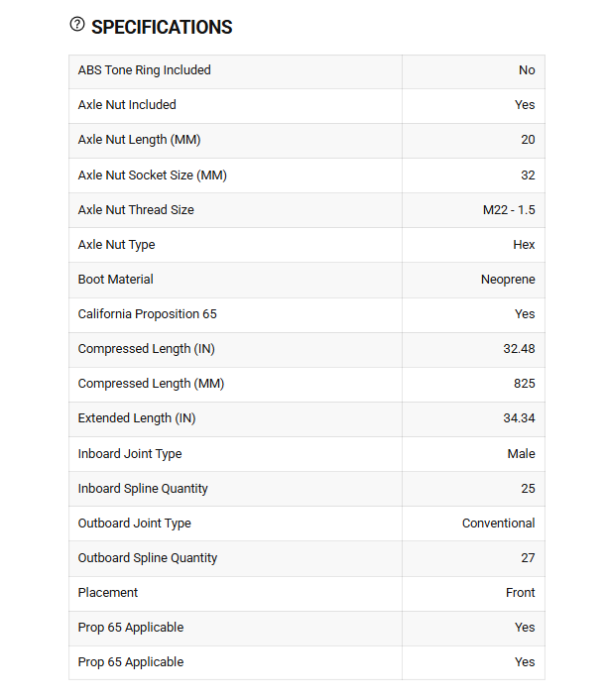The width and height of the screenshot is (607, 700).
Task: Click the Compressed Length (IN) value 32.48
Action: (x=519, y=349)
